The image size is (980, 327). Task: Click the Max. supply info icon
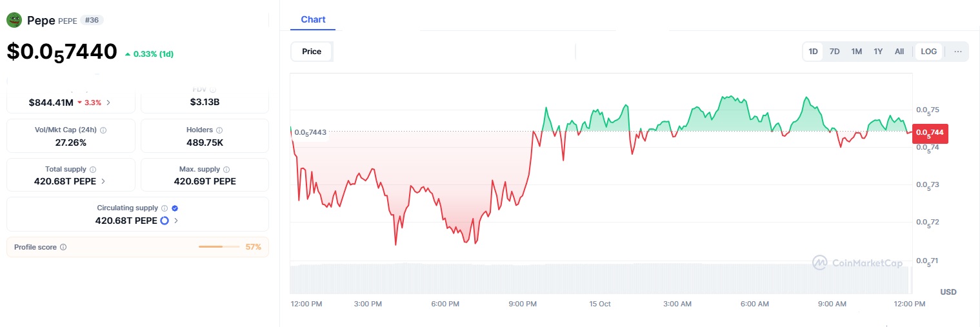click(219, 170)
